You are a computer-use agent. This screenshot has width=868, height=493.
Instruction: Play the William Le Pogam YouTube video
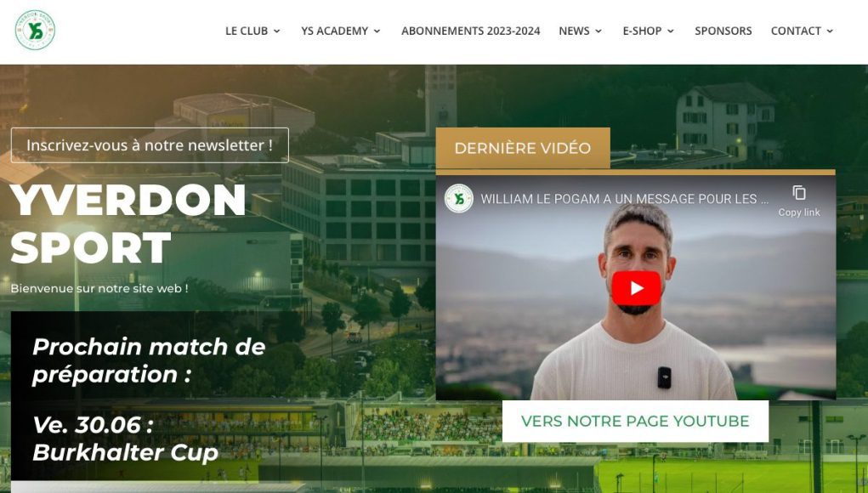636,288
